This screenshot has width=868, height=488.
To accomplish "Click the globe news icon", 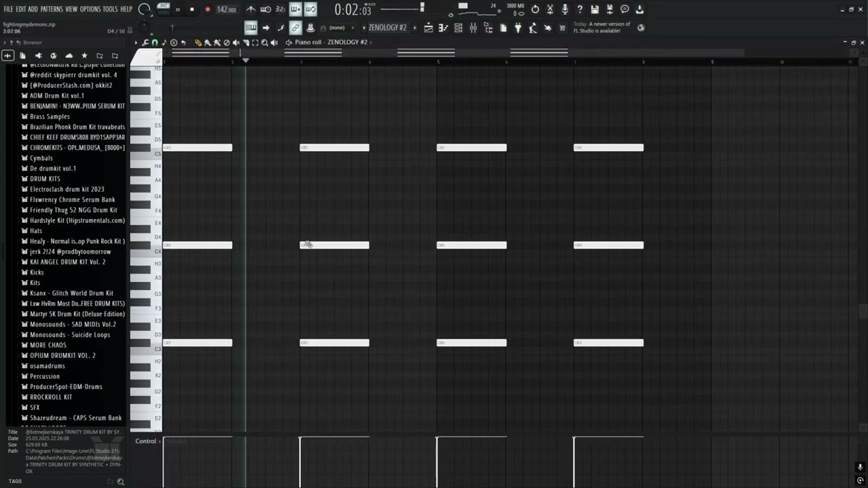I will (x=641, y=28).
